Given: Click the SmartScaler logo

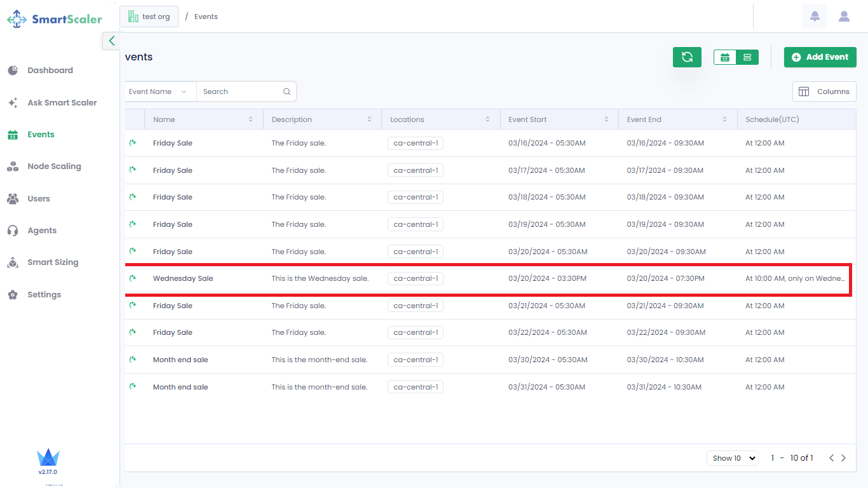Looking at the screenshot, I should click(x=55, y=19).
